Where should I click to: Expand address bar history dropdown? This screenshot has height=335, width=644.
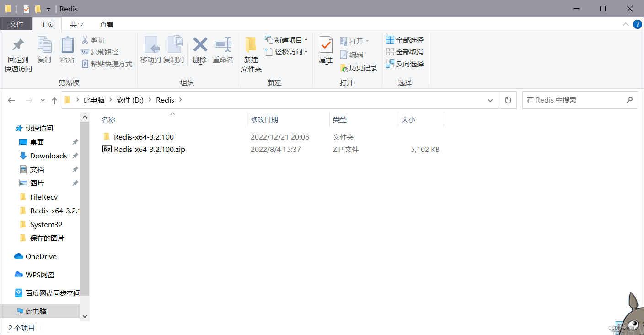(490, 100)
